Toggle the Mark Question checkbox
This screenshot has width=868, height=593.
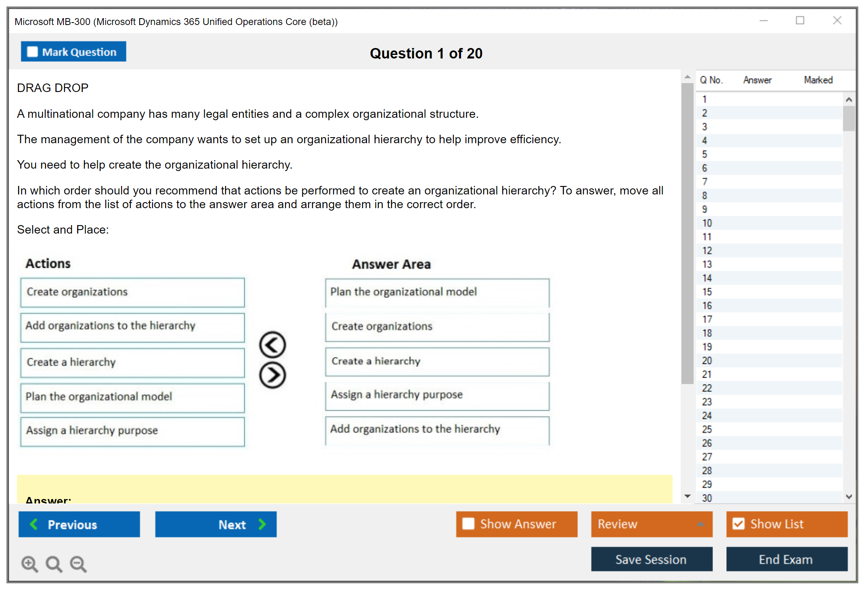tap(32, 52)
